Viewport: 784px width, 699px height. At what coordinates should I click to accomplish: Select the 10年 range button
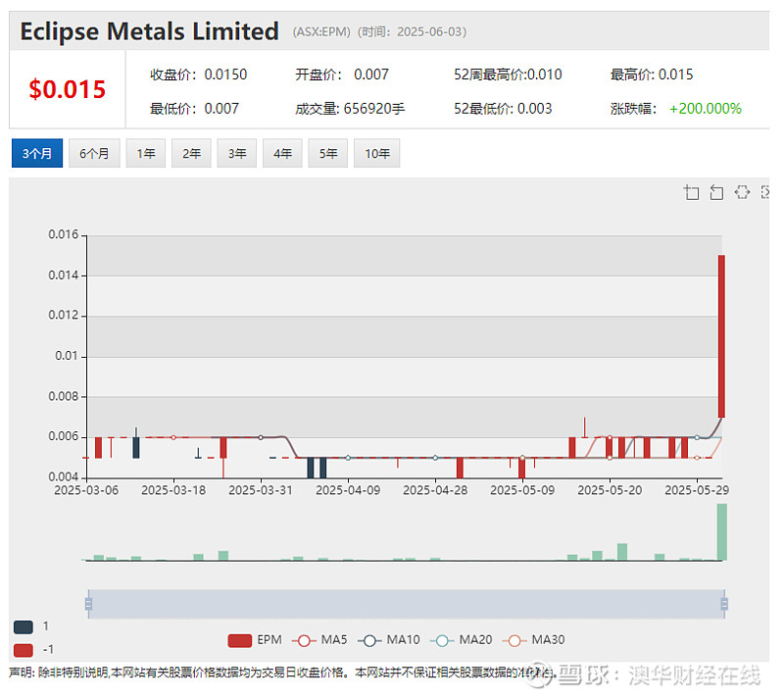coord(376,153)
